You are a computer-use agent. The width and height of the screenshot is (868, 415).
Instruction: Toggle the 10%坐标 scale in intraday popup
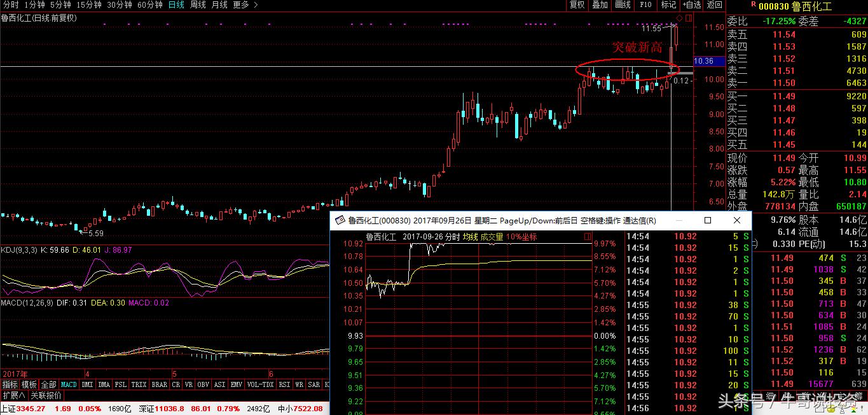point(522,237)
